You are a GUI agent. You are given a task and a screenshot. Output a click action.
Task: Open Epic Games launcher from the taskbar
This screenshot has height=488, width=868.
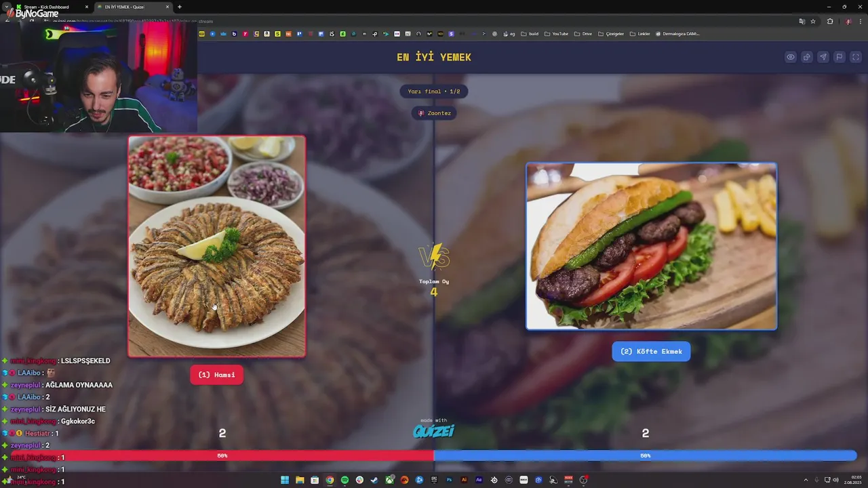(x=434, y=480)
